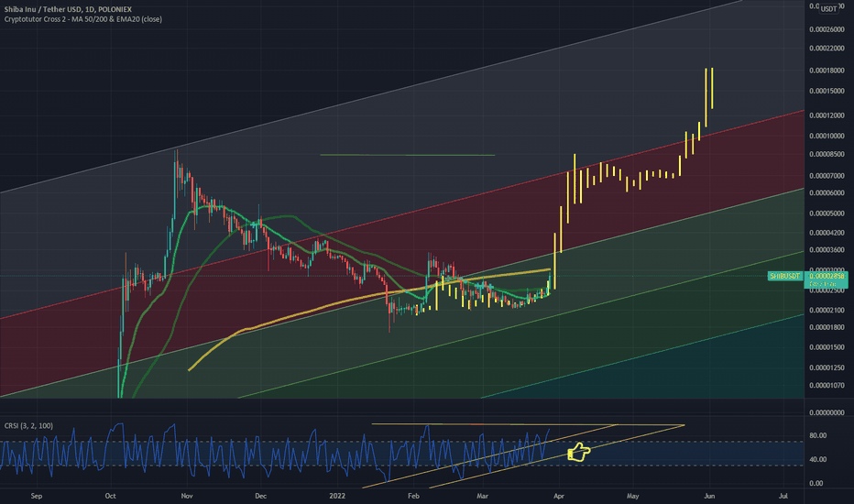Click the Apr label on time axis
Screen dimensions: 854x504
pos(558,496)
